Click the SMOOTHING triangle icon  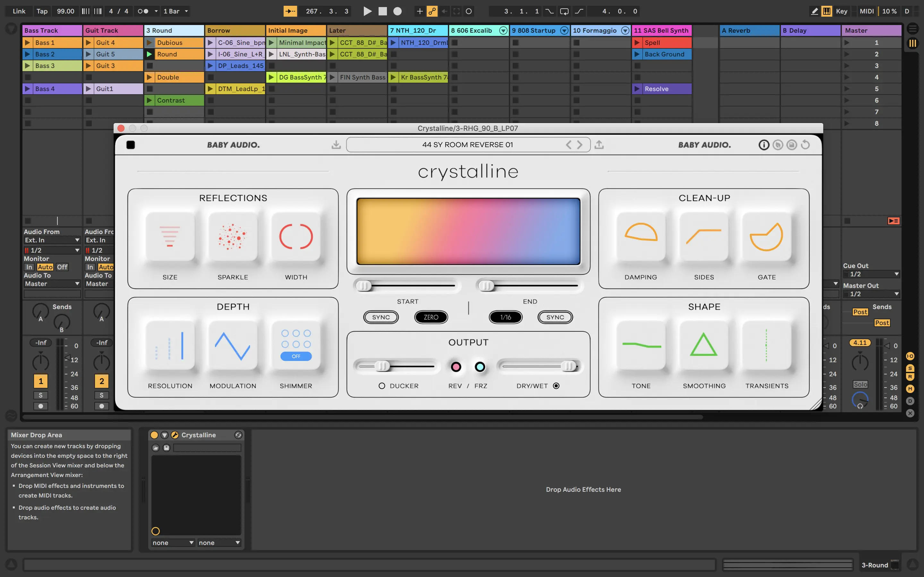click(704, 346)
